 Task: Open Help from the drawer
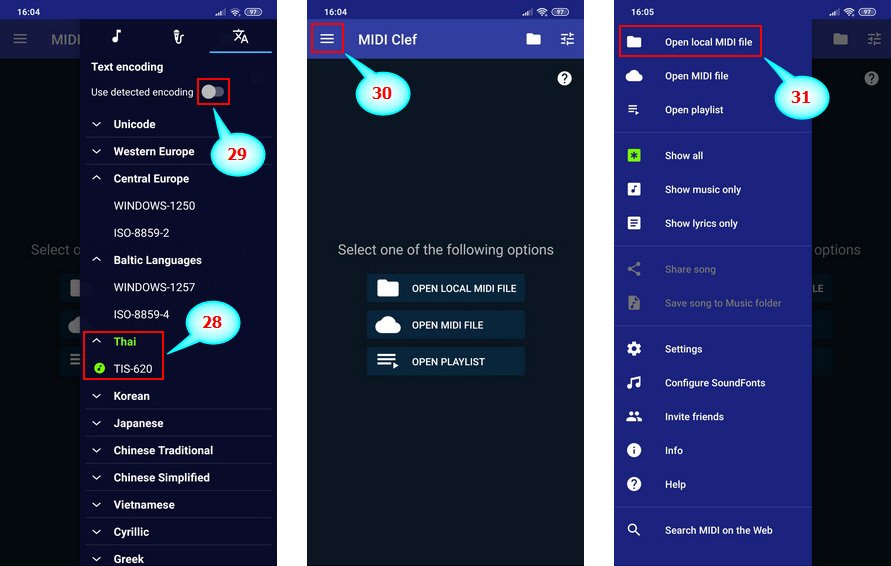pos(713,484)
